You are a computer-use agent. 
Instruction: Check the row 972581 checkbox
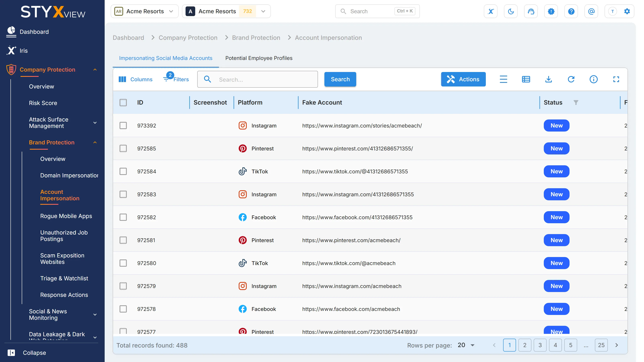(x=123, y=240)
